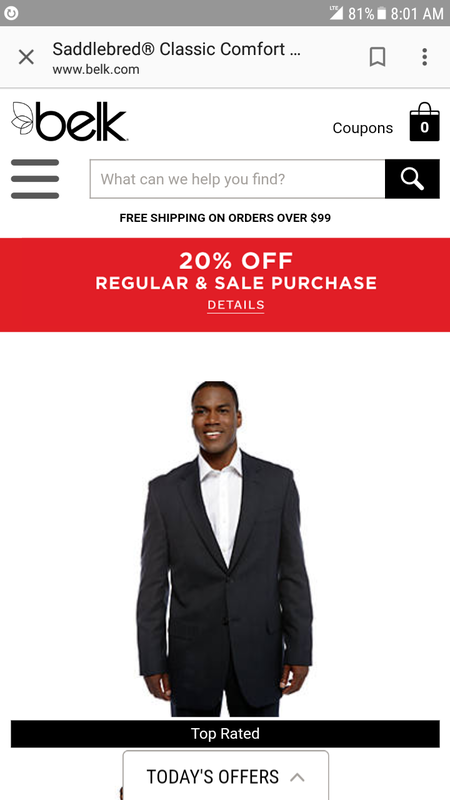This screenshot has width=450, height=800.
Task: Close the browser tab with X icon
Action: click(x=26, y=57)
